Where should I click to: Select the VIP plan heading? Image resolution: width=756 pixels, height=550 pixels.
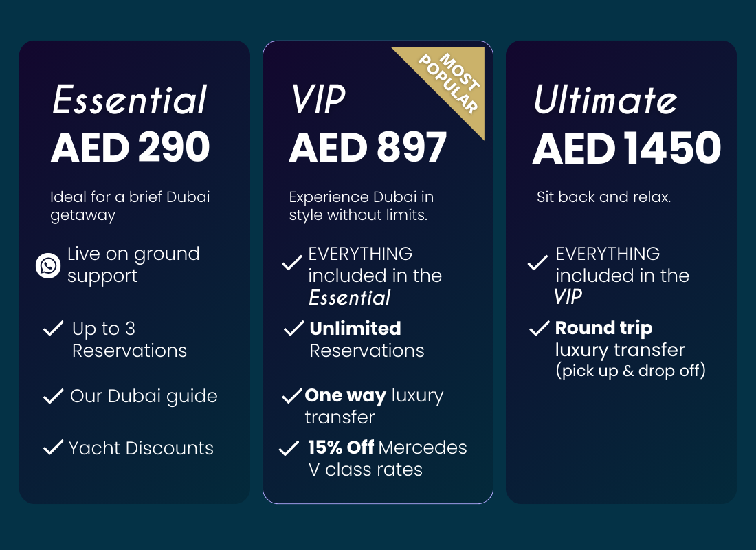click(318, 100)
